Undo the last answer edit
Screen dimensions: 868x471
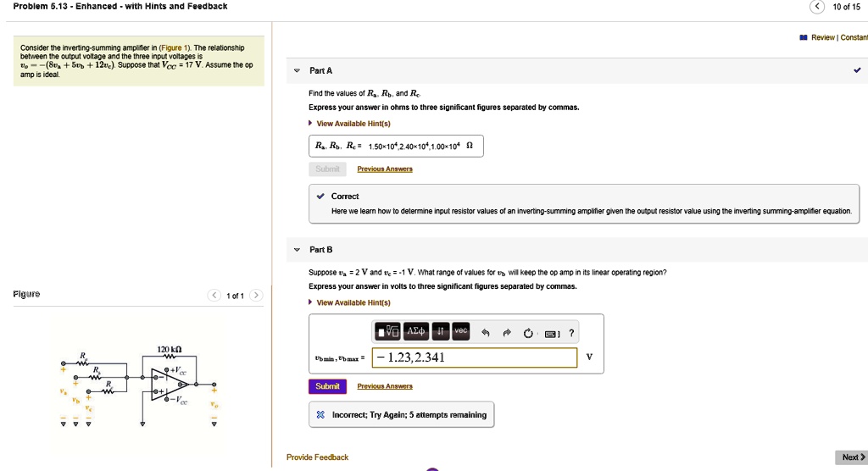[486, 333]
